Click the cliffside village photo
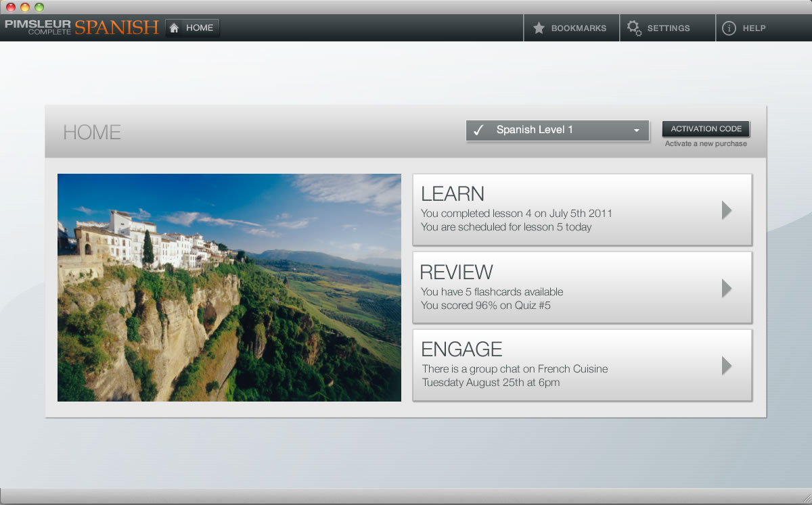The height and width of the screenshot is (505, 812). click(x=229, y=288)
